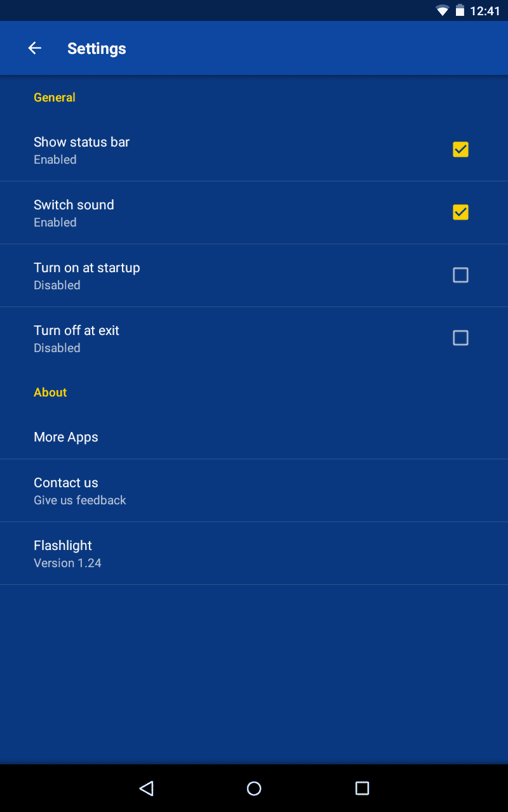Click the battery icon in status bar

pos(460,11)
